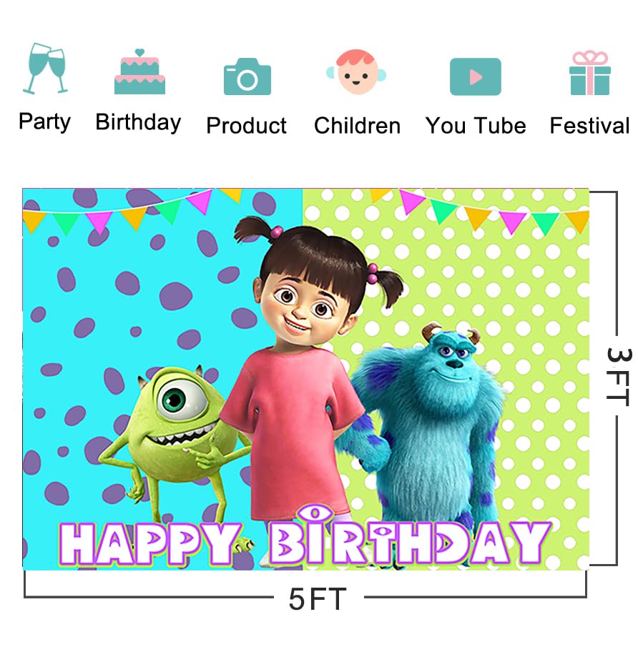Click the HAPPY word on banner
The width and height of the screenshot is (638, 672).
[x=149, y=543]
